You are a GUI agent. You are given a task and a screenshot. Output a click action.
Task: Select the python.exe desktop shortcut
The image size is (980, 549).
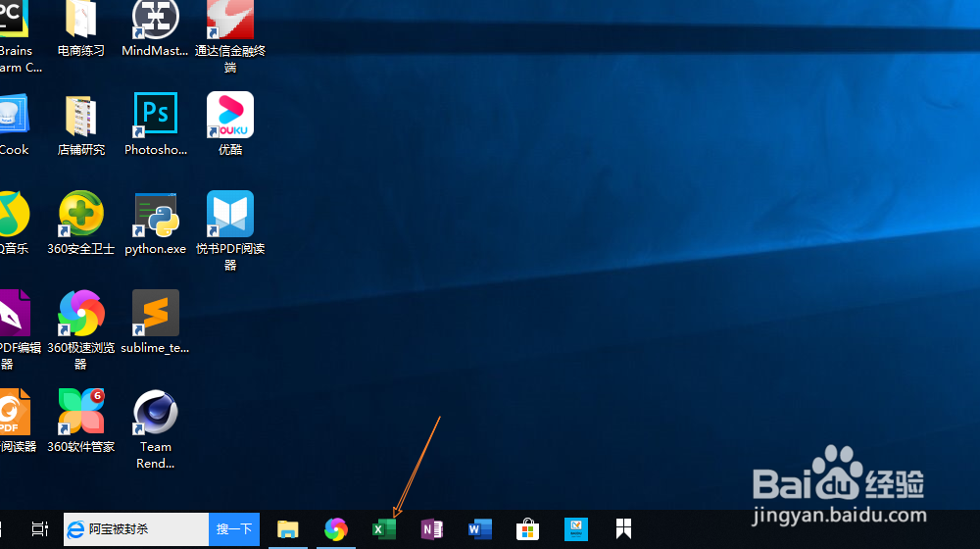[x=156, y=224]
